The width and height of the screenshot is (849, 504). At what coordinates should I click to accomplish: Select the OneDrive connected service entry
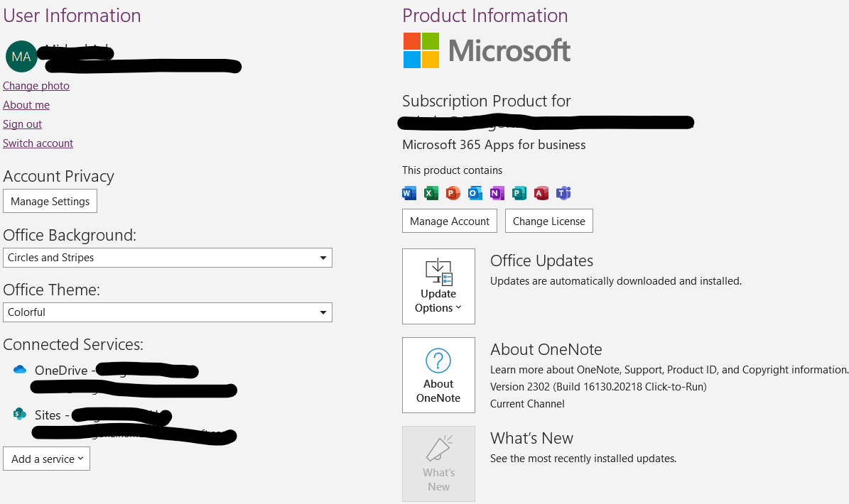(x=125, y=379)
